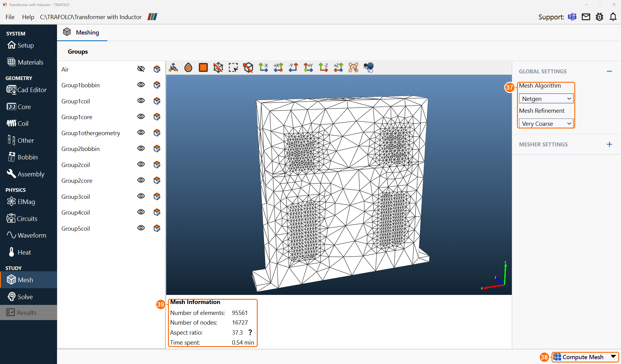Toggle the orientation axes icon in viewer toolbar
This screenshot has width=621, height=364.
[173, 67]
